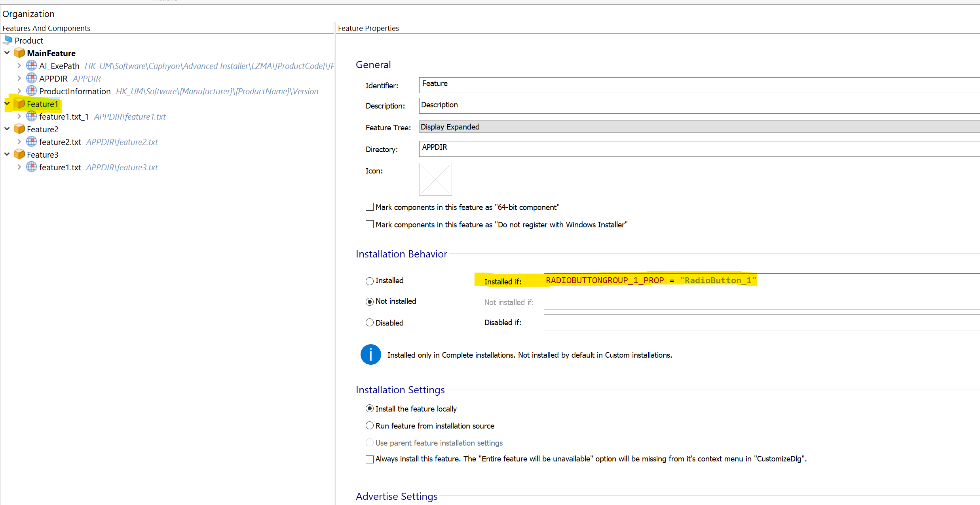Click the AI_ExePath component icon
The width and height of the screenshot is (980, 505).
tap(32, 65)
